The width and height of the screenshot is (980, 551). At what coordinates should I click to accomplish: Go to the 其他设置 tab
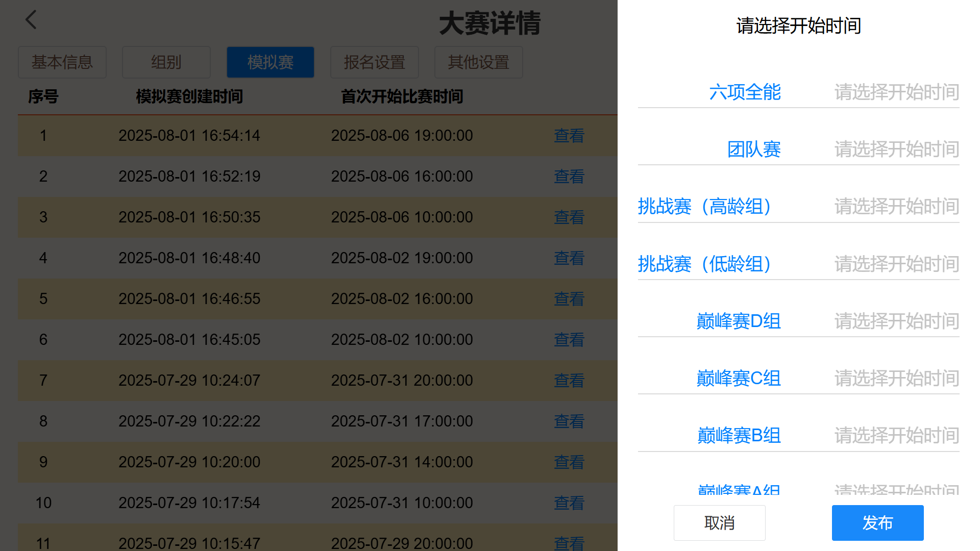click(479, 62)
